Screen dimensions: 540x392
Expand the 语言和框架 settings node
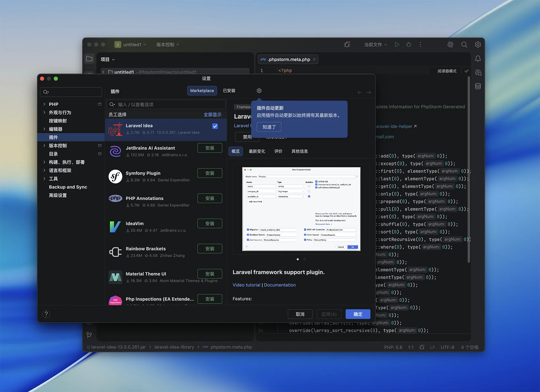(x=44, y=171)
